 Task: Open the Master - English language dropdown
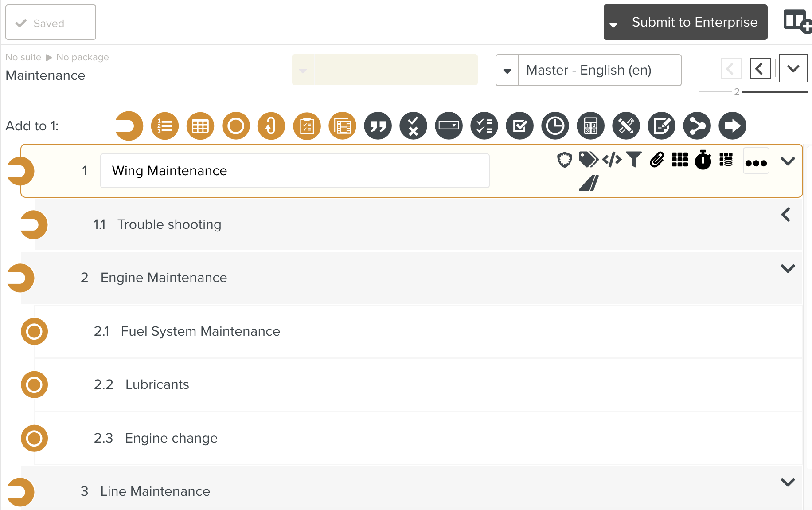507,71
